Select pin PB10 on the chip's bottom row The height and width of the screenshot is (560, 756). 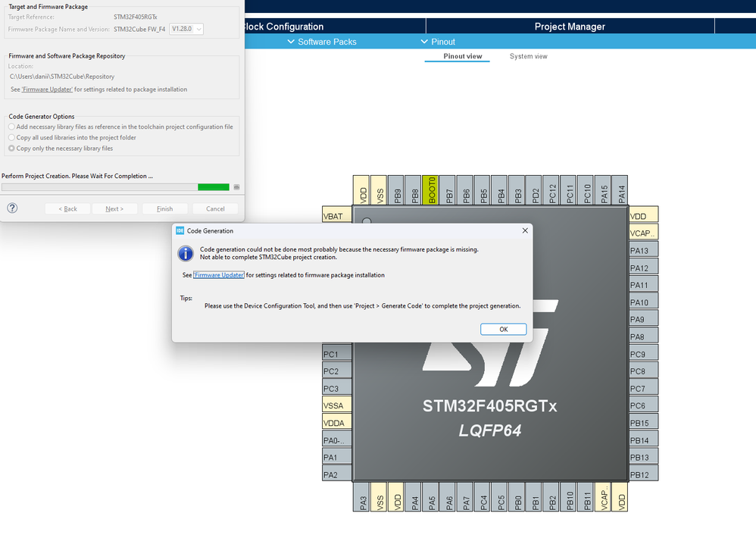pyautogui.click(x=570, y=497)
